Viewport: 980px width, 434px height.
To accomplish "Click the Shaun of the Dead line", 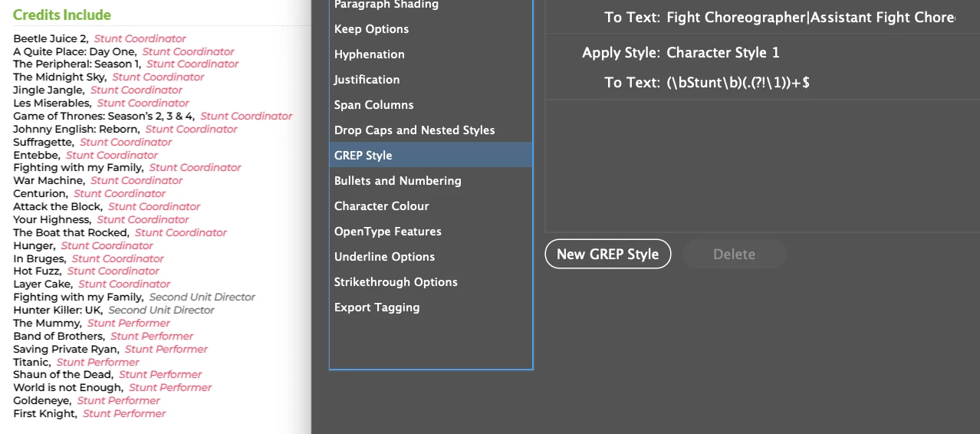I will (x=107, y=375).
